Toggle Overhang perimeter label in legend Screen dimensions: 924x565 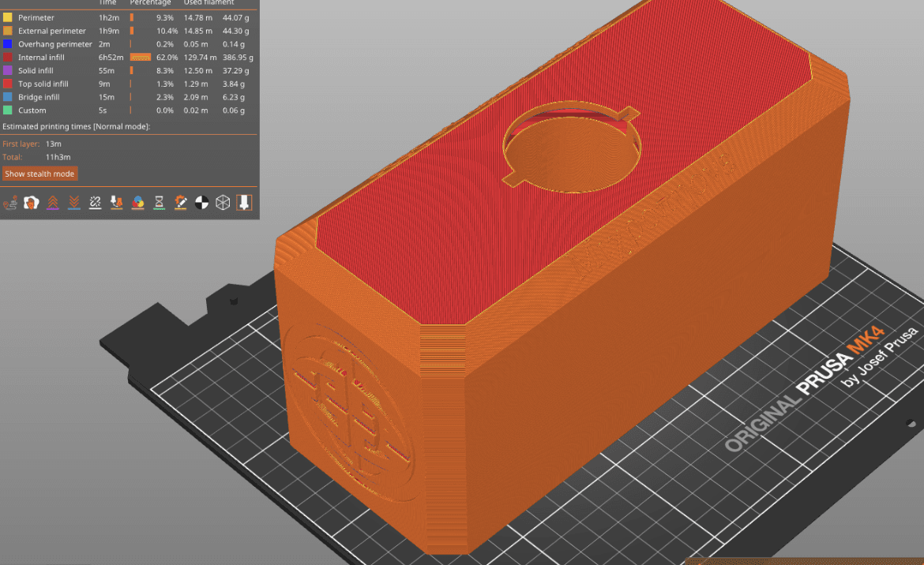click(54, 44)
